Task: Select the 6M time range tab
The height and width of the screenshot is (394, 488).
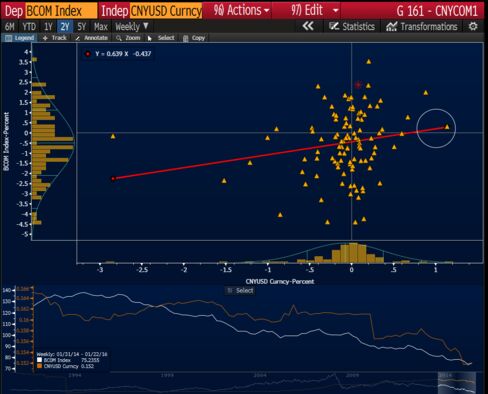Action: click(10, 27)
